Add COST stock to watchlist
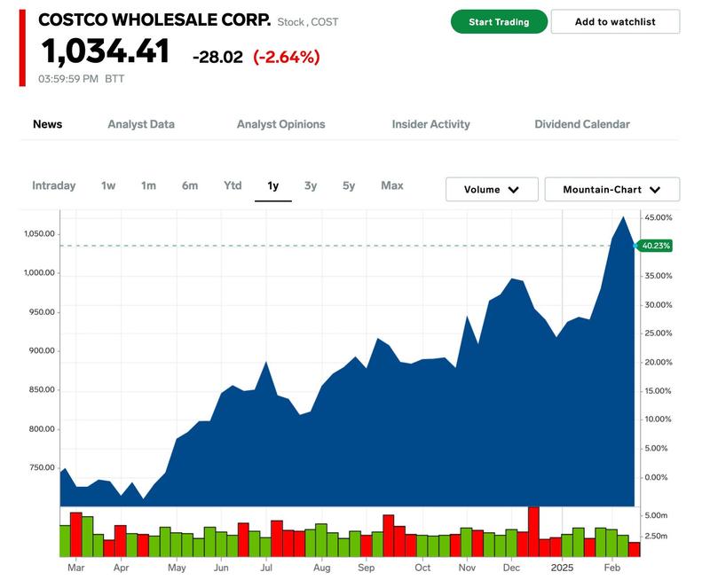This screenshot has width=710, height=588. click(615, 21)
